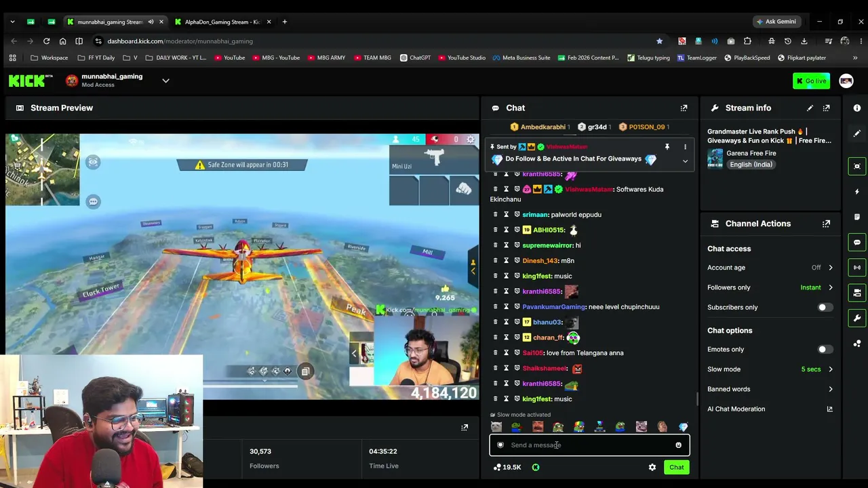Open the Meta Business Suite bookmark
This screenshot has height=488, width=868.
click(521, 58)
